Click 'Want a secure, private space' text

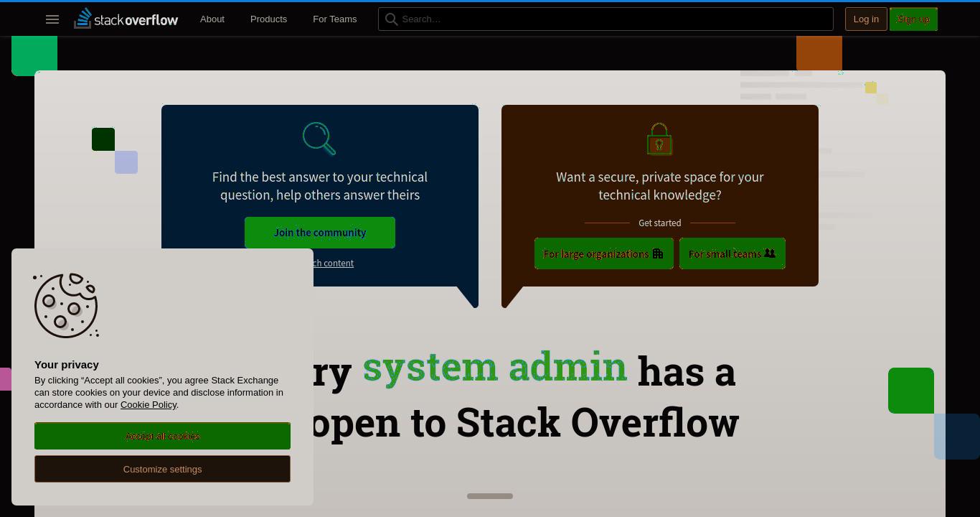(660, 185)
